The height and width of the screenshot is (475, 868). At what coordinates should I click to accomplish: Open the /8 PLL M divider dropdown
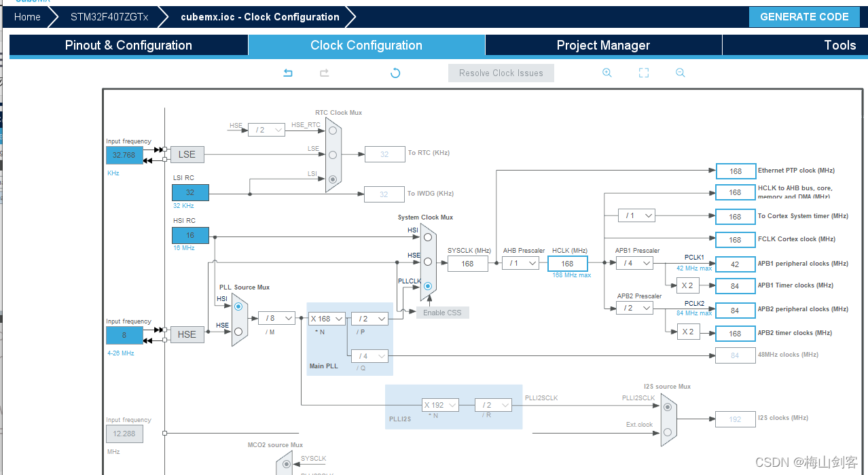coord(276,317)
